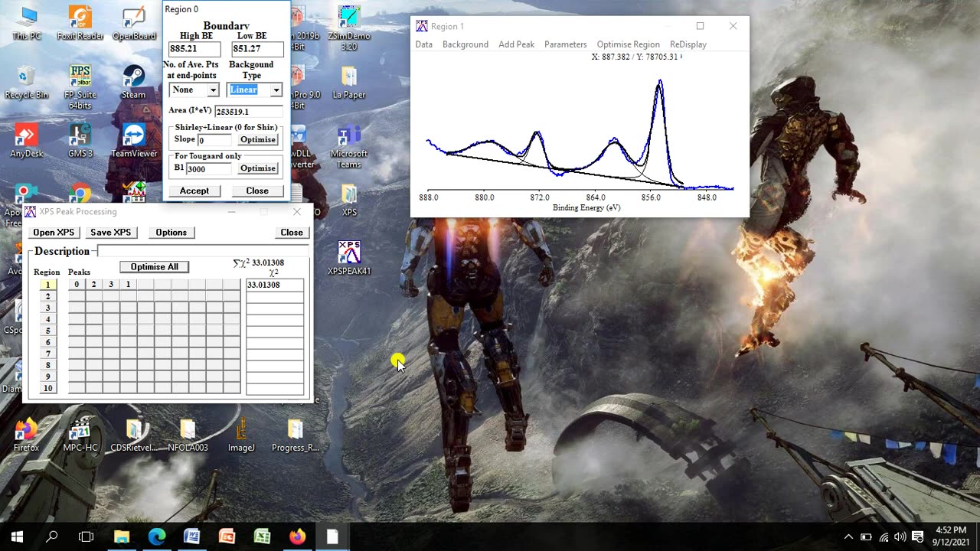The image size is (980, 551).
Task: Open File Explorer from the taskbar
Action: pos(122,537)
